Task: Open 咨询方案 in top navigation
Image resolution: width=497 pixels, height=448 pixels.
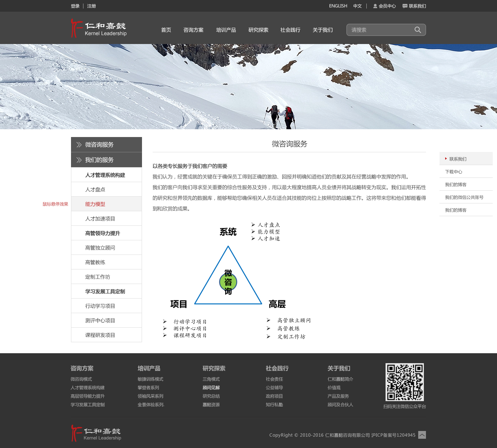Action: (193, 30)
